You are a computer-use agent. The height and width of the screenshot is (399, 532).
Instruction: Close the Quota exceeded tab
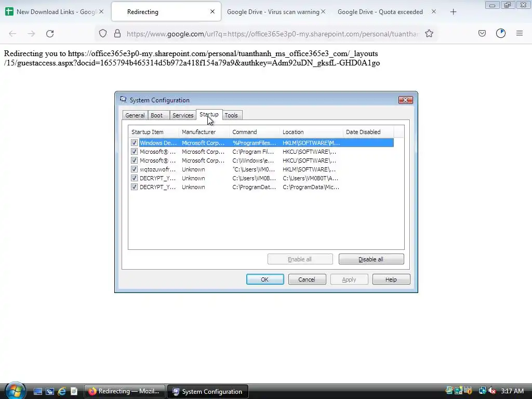pos(434,11)
